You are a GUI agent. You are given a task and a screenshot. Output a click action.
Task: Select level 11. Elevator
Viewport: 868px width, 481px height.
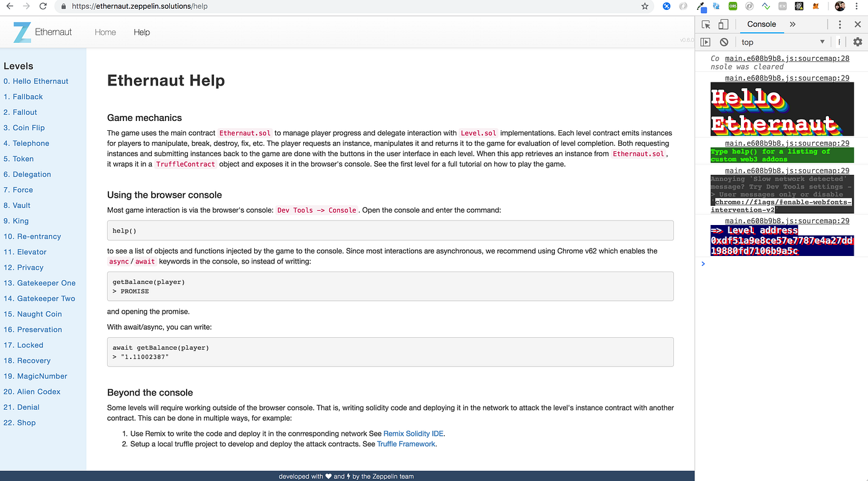pos(25,252)
